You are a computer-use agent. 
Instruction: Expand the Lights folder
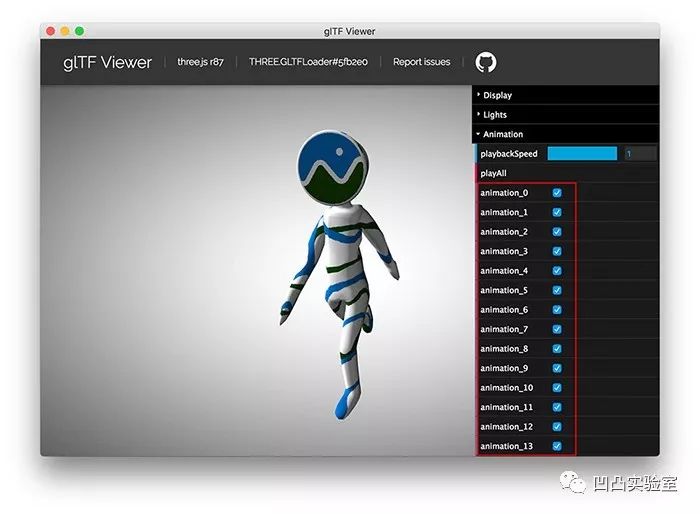pos(566,115)
